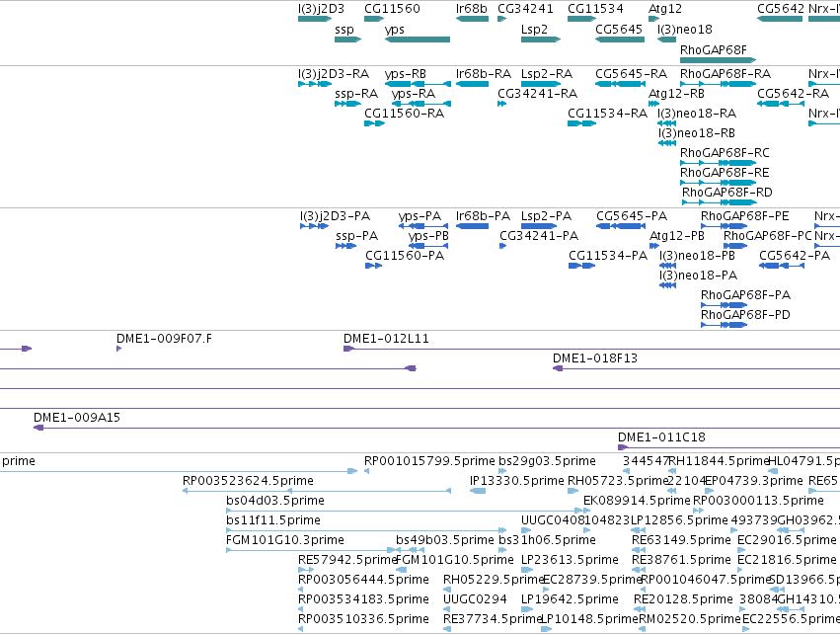Click the CG5642-RA transcript
This screenshot has height=634, width=840.
coord(780,104)
